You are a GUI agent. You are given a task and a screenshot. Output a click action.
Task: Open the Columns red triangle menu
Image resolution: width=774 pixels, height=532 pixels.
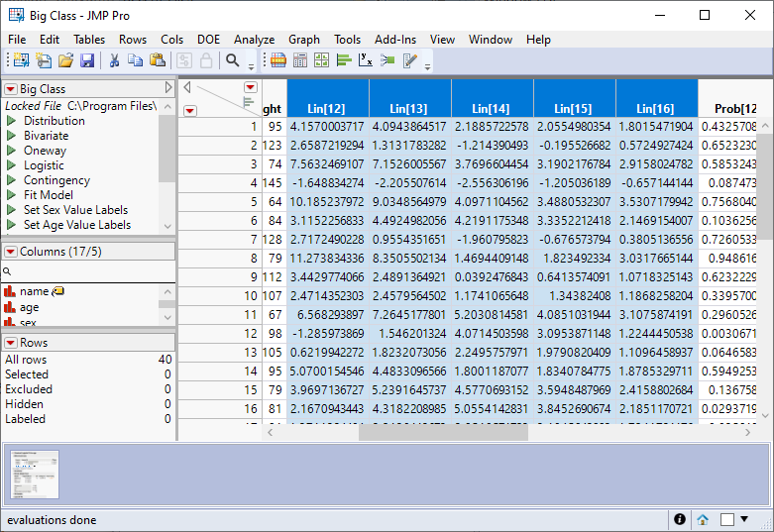[11, 252]
